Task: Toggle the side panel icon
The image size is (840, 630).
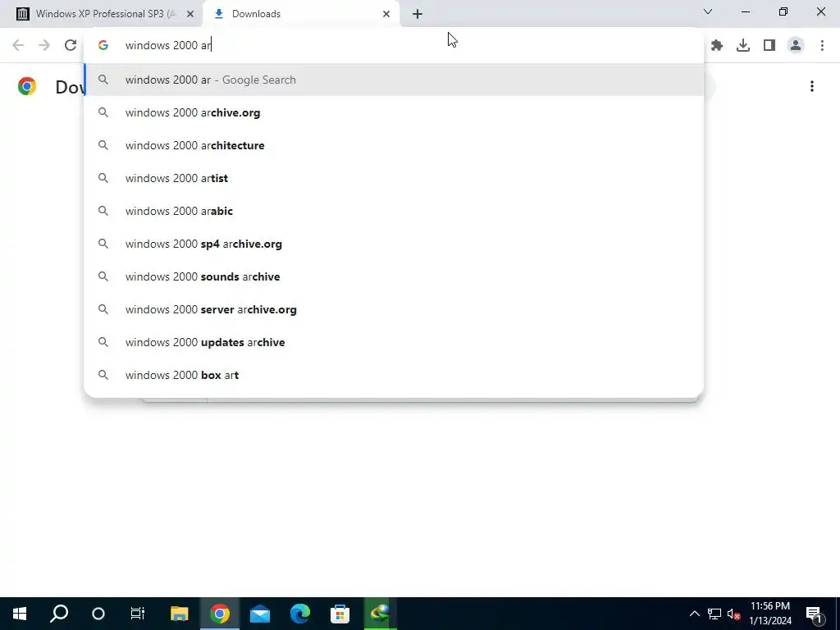Action: (x=769, y=46)
